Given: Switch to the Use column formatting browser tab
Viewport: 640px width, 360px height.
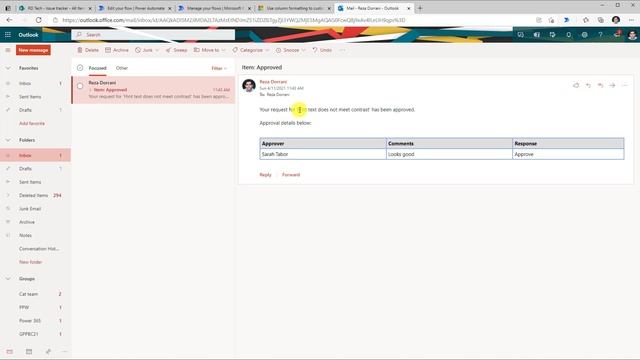Looking at the screenshot, I should [x=294, y=8].
